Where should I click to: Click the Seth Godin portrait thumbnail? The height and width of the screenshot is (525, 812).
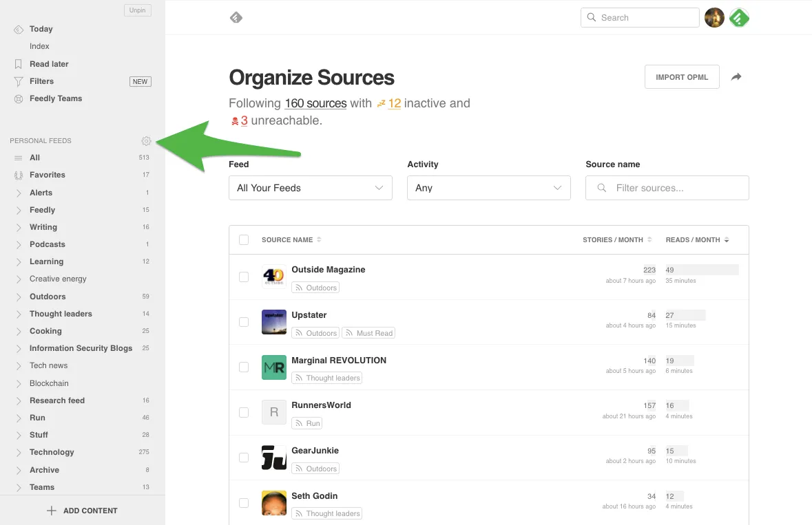[274, 503]
